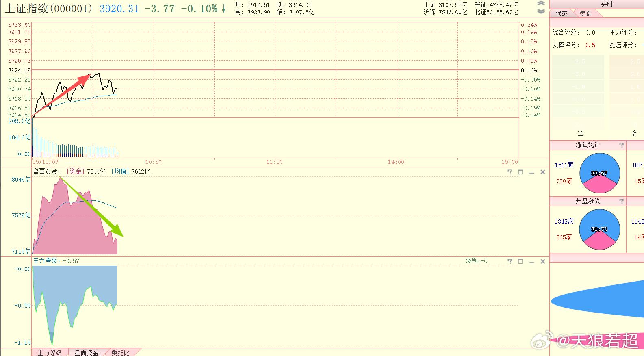Click the 10:30 time axis label
644x356 pixels.
click(x=153, y=162)
